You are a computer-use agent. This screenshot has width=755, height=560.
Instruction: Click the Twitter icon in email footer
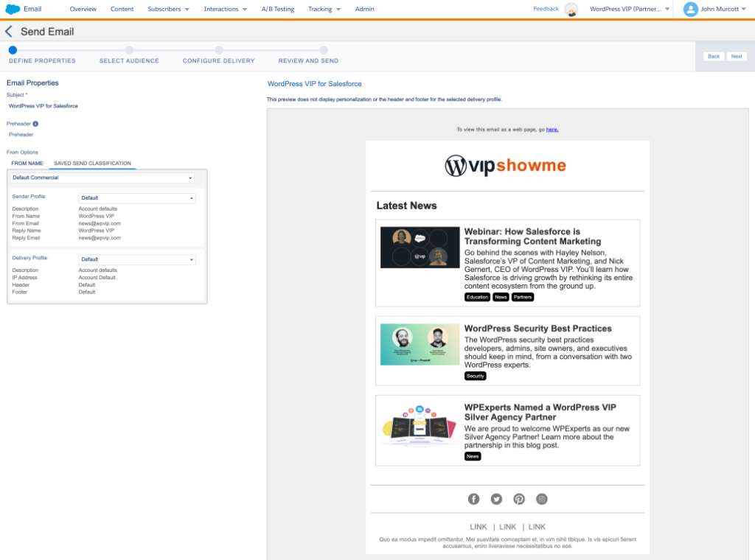(496, 499)
